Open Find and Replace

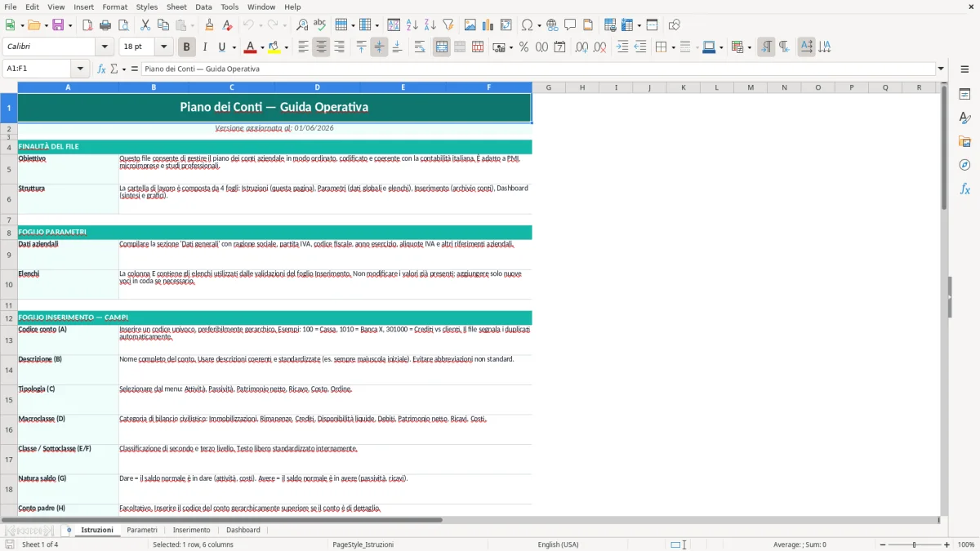click(x=302, y=25)
